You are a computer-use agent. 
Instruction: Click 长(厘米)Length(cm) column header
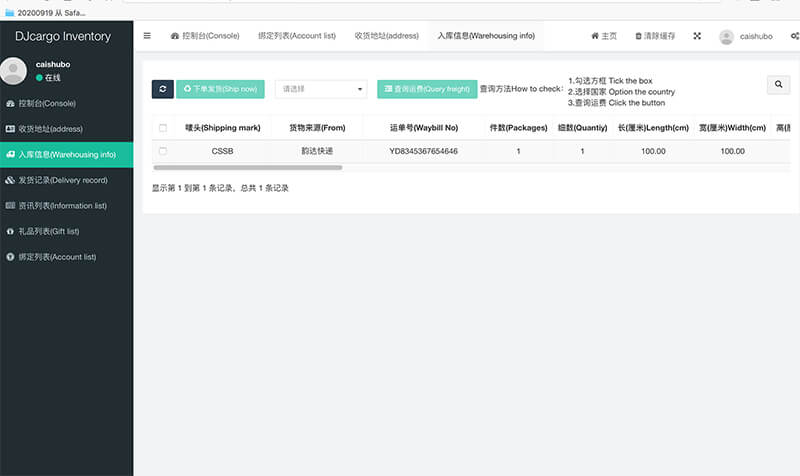653,128
